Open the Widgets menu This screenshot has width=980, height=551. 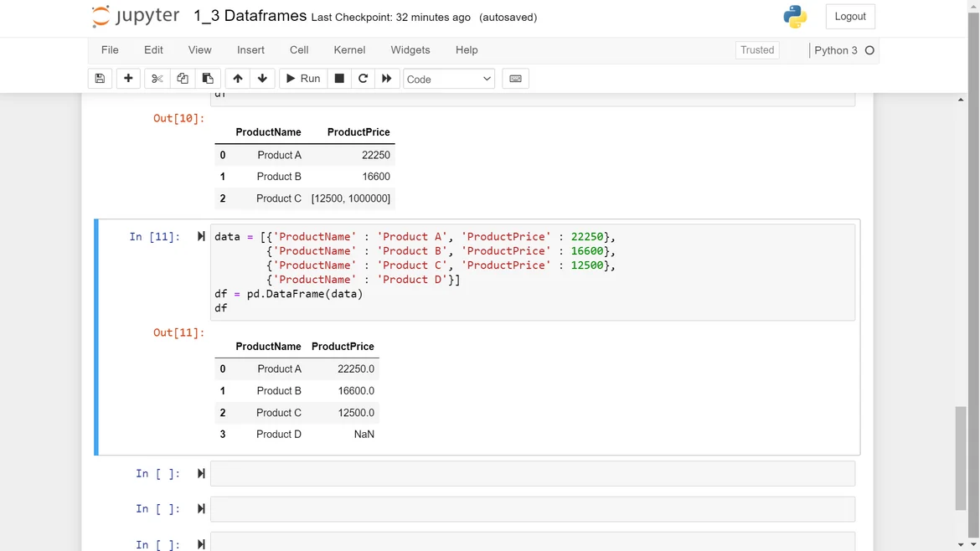coord(410,50)
